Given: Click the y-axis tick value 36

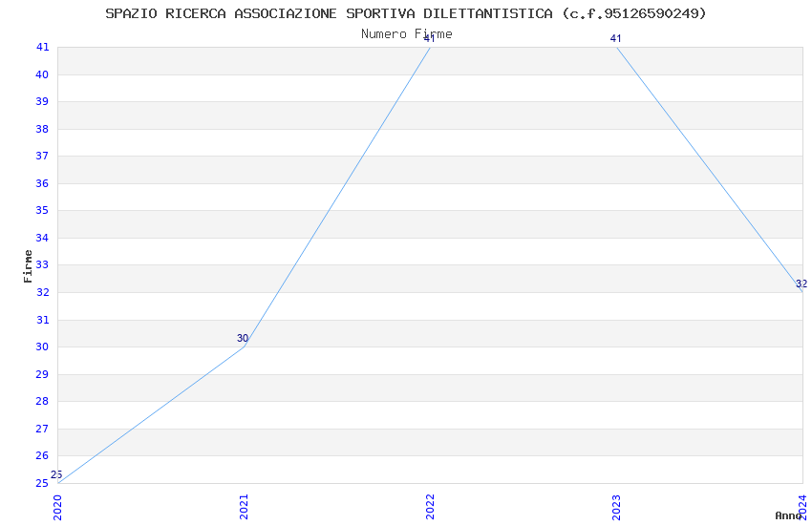Looking at the screenshot, I should click(x=42, y=183).
